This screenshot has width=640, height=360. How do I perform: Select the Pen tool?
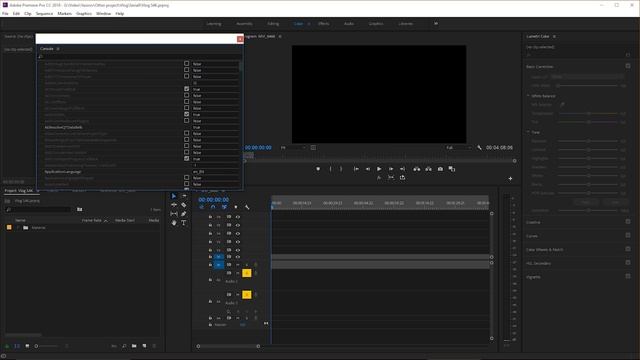coord(184,214)
